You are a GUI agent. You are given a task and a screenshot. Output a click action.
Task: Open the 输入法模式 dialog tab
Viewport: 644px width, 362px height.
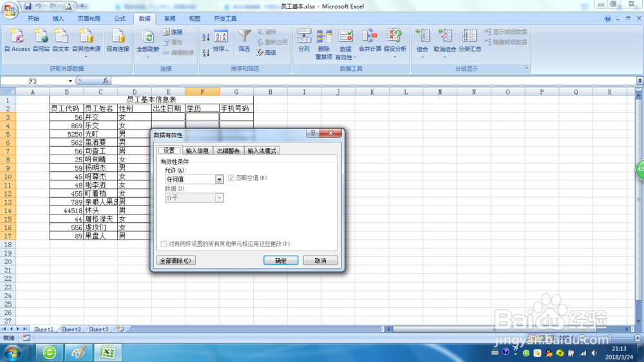(x=261, y=151)
